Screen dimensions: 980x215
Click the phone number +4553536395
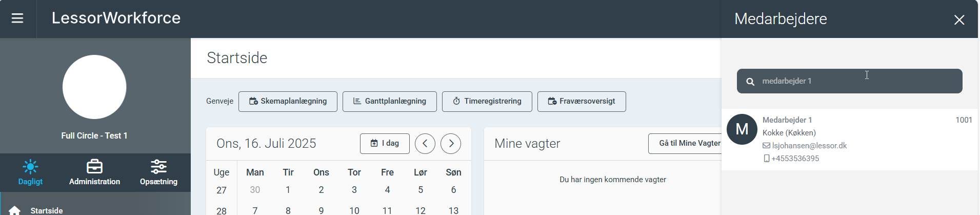pos(795,159)
